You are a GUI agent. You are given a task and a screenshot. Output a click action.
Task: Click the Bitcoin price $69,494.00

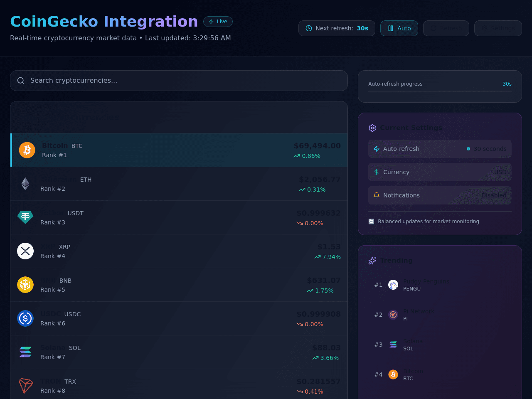click(x=317, y=146)
